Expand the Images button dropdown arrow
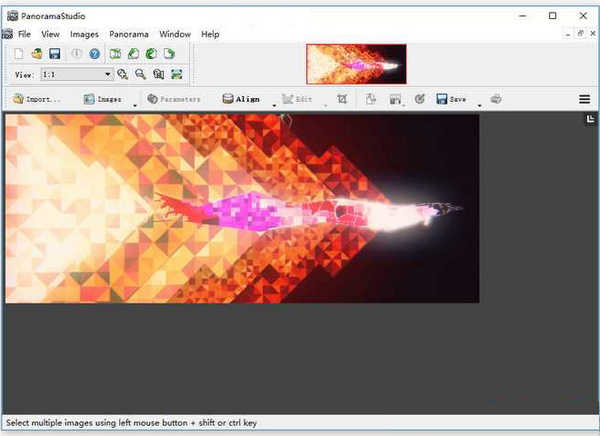The image size is (600, 436). (135, 105)
